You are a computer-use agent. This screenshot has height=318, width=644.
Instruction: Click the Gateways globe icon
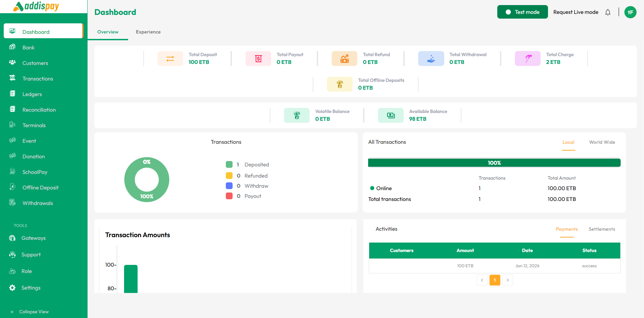point(13,238)
